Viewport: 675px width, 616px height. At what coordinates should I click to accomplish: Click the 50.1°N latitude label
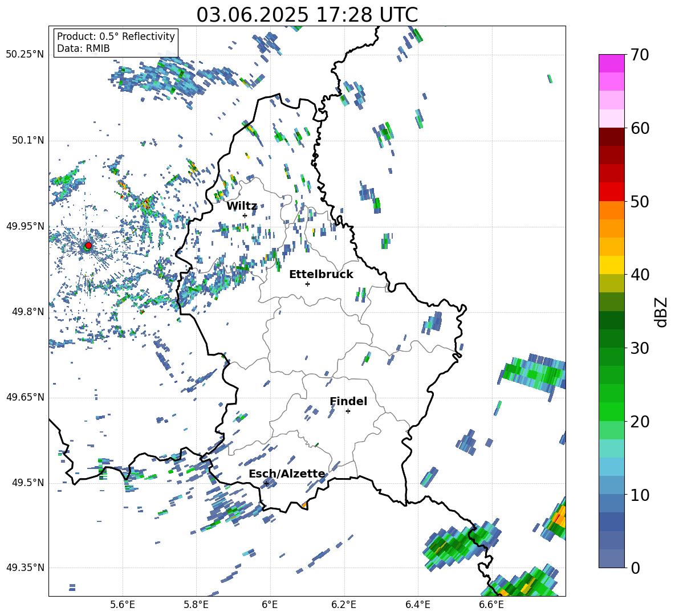(28, 140)
